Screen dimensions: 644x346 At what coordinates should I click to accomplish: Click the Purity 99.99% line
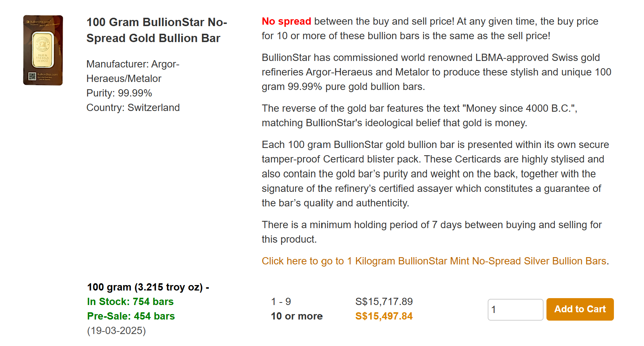tap(119, 93)
